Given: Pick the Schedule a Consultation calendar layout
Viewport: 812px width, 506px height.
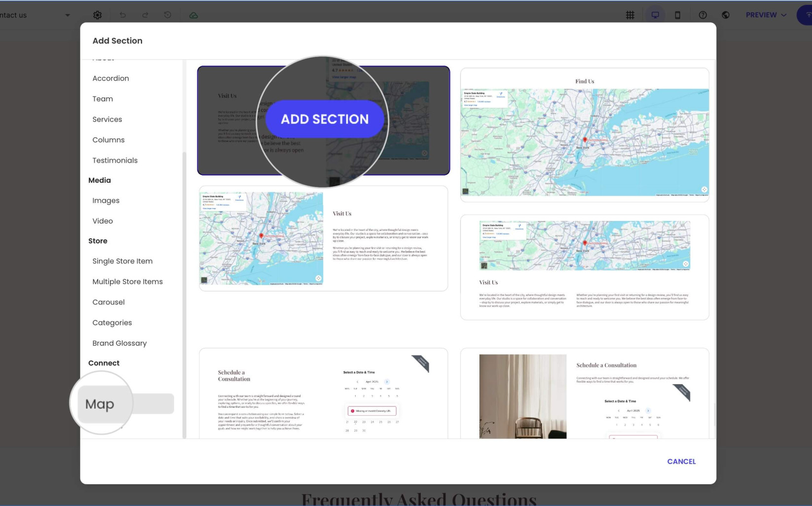Looking at the screenshot, I should point(324,394).
